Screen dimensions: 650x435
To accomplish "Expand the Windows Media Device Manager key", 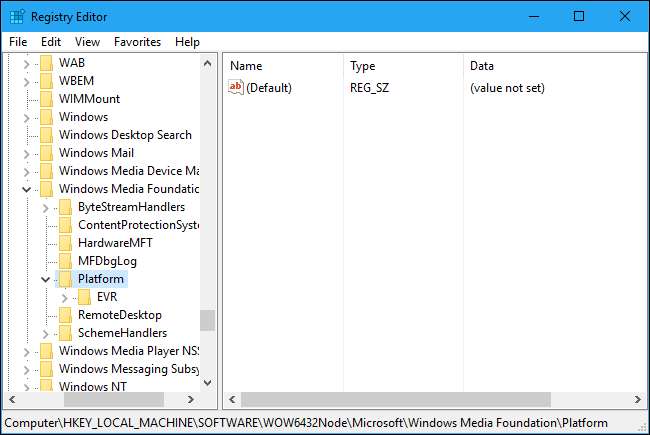I will 27,172.
